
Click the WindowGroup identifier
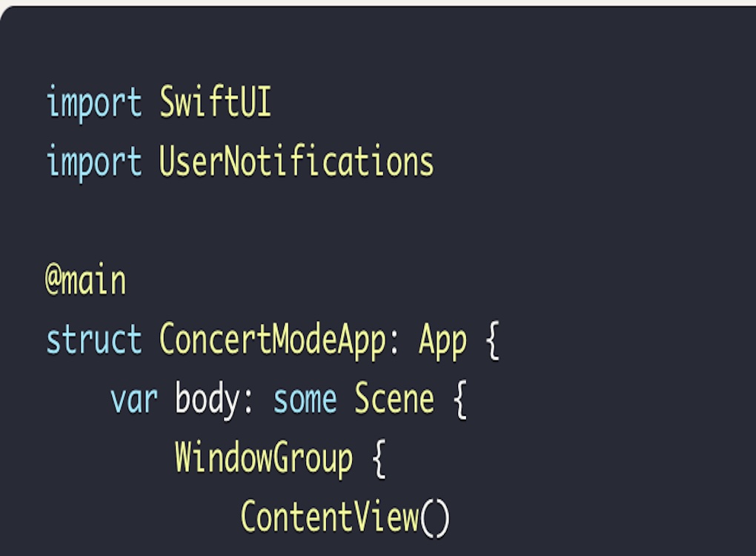tap(263, 458)
